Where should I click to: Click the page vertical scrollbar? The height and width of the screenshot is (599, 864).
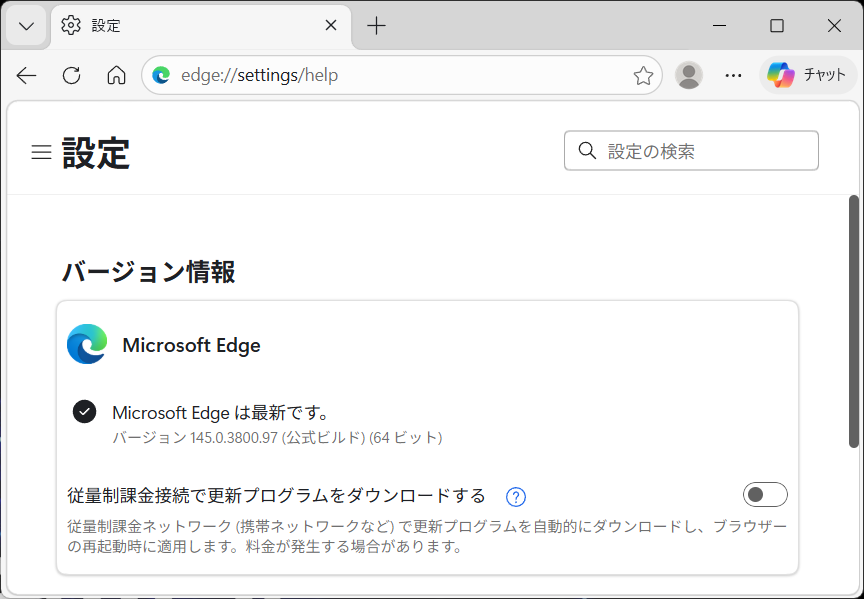[x=854, y=321]
